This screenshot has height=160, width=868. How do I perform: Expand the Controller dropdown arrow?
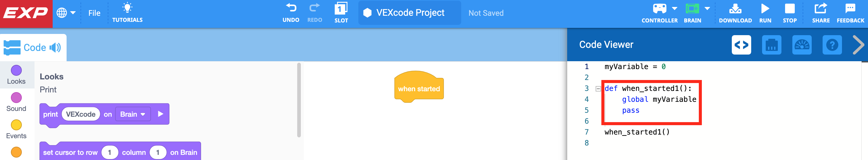click(x=675, y=8)
